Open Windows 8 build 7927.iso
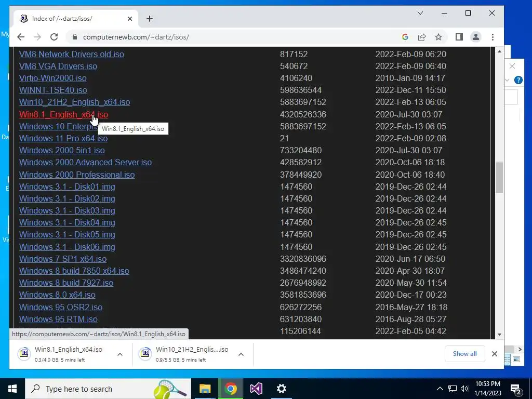The image size is (532, 399). [x=66, y=283]
